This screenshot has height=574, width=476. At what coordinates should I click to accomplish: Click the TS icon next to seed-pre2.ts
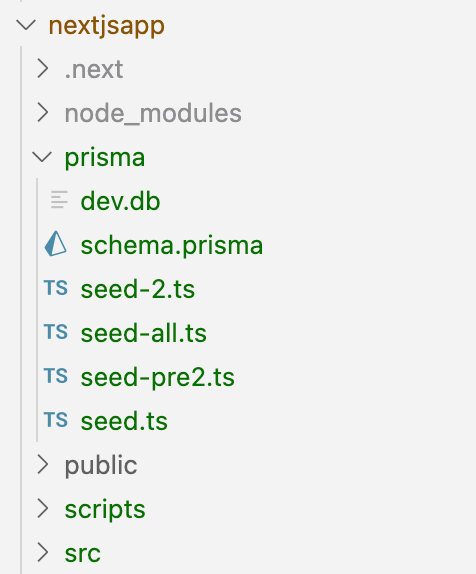click(56, 376)
